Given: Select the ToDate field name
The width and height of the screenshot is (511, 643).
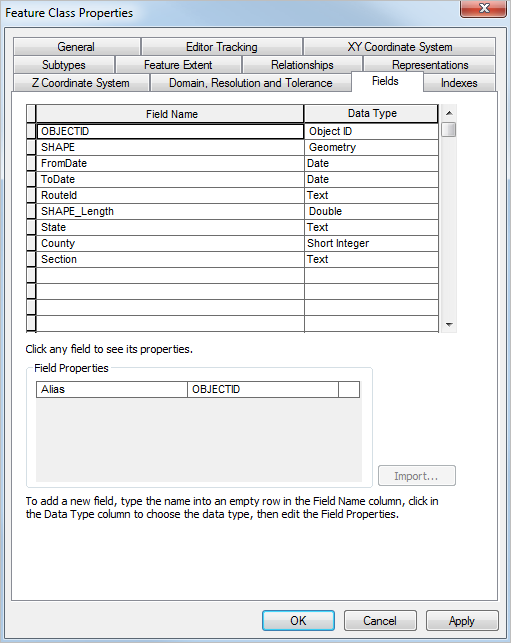Looking at the screenshot, I should [x=170, y=179].
